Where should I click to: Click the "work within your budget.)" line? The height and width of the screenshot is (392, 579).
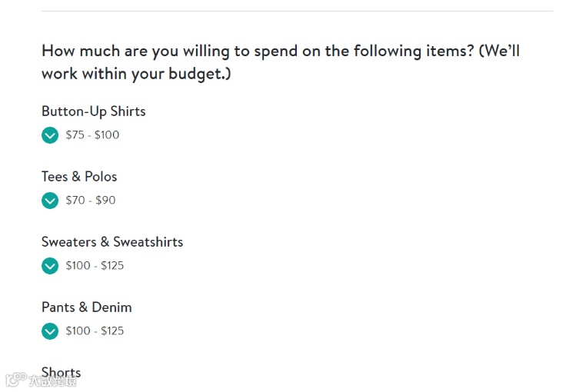pyautogui.click(x=136, y=75)
